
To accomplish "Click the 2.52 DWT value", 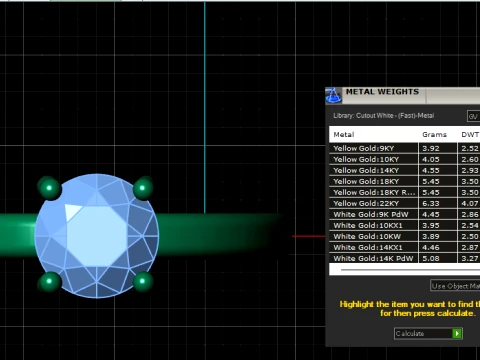I will pos(470,149).
